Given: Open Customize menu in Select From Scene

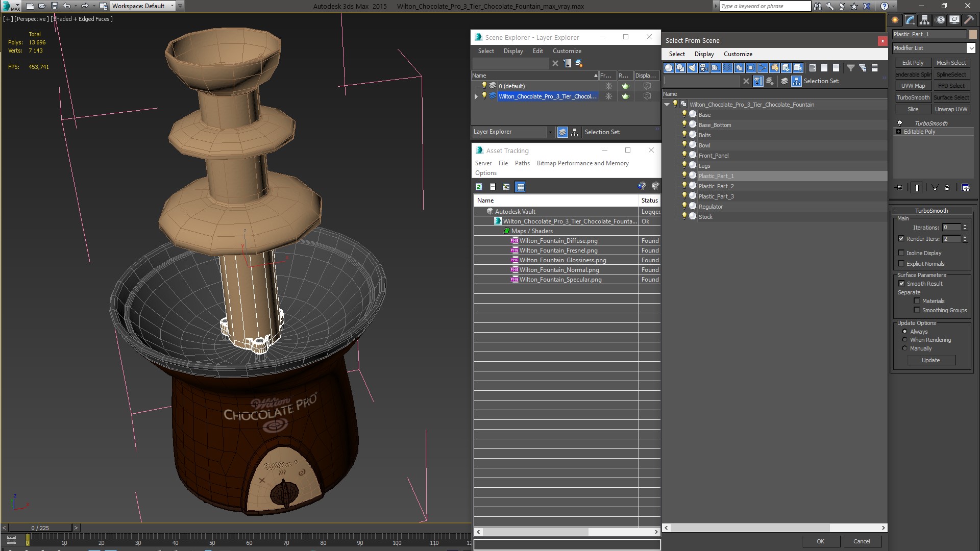Looking at the screenshot, I should (738, 54).
